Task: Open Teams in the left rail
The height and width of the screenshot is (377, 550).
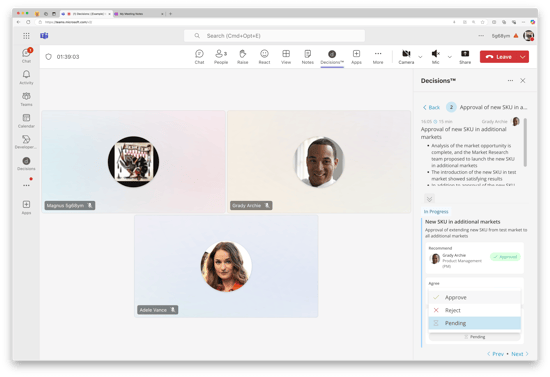Action: pyautogui.click(x=26, y=99)
